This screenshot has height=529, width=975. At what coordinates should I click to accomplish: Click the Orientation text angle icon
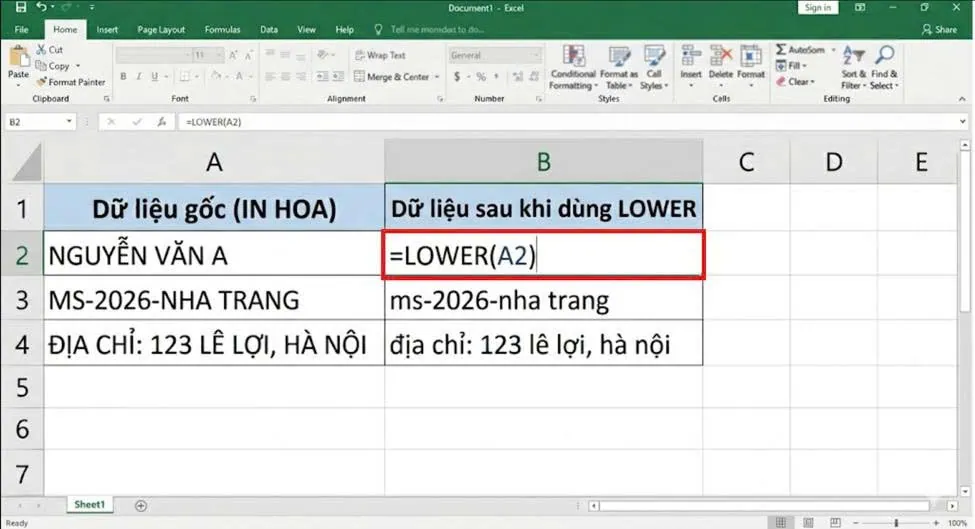(x=322, y=55)
